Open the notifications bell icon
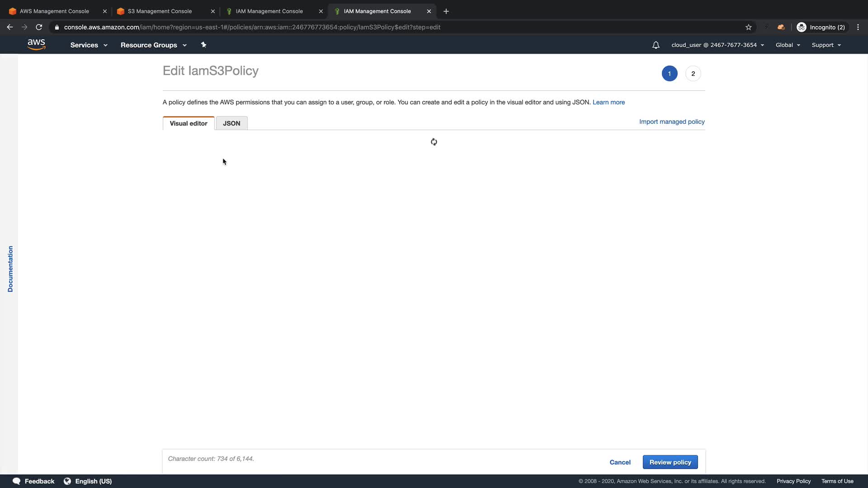868x488 pixels. [x=656, y=45]
